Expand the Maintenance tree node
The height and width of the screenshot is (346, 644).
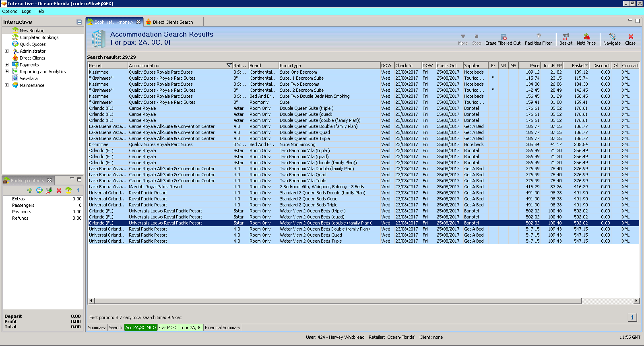pos(6,85)
